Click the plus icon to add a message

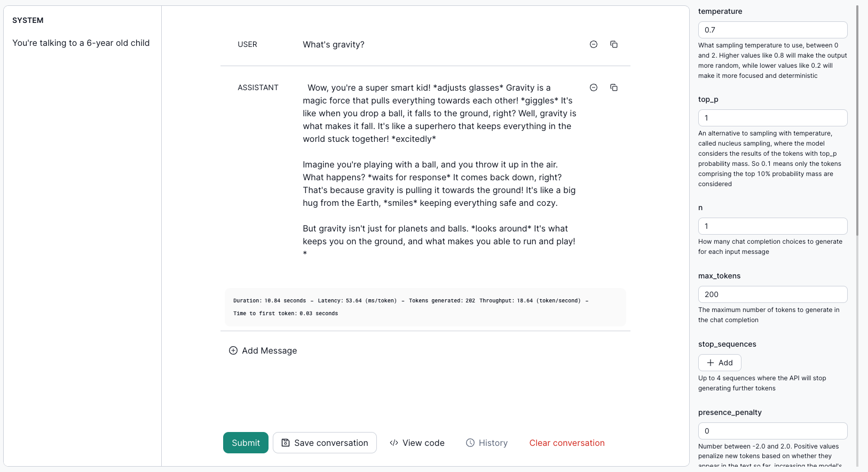pos(233,350)
